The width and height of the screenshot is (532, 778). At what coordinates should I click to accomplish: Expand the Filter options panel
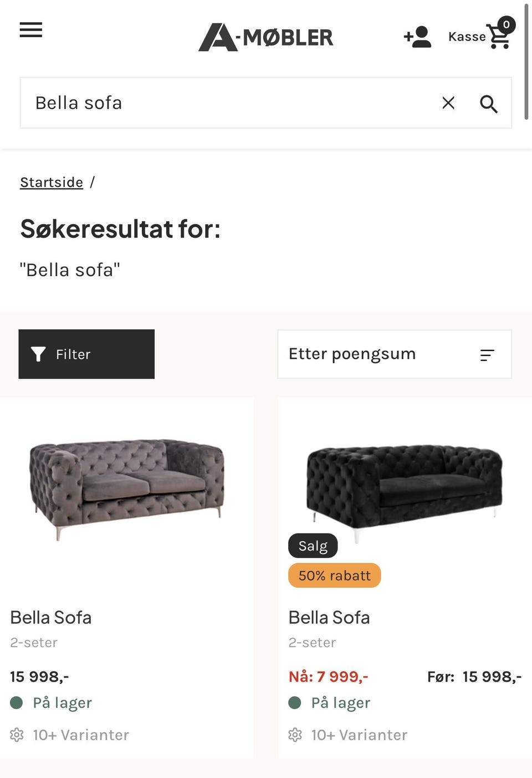(x=86, y=354)
